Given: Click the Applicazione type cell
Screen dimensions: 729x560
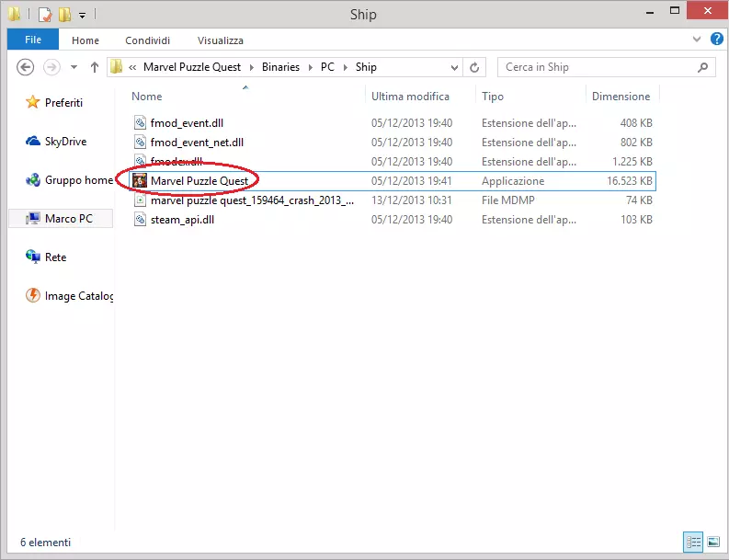Looking at the screenshot, I should click(x=513, y=181).
